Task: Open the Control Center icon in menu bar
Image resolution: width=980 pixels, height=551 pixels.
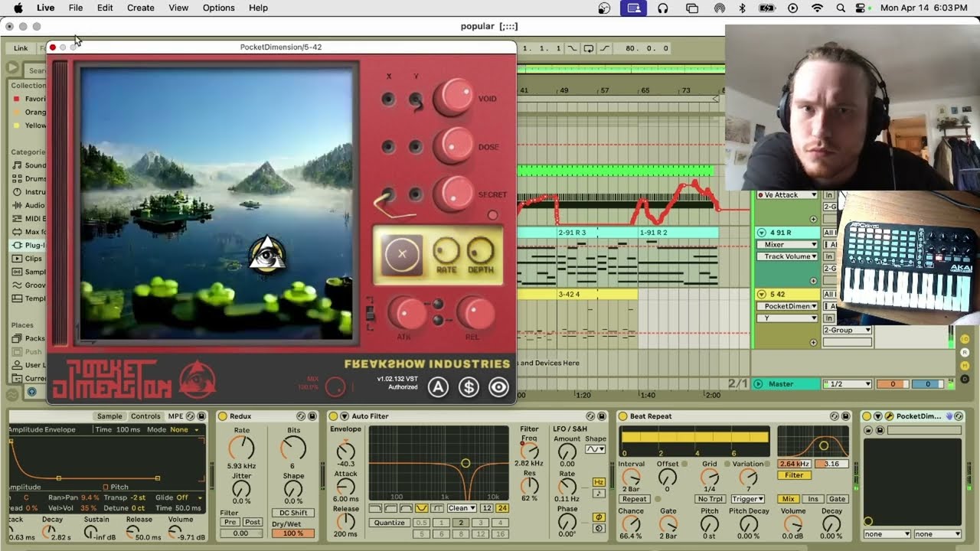Action: click(861, 8)
